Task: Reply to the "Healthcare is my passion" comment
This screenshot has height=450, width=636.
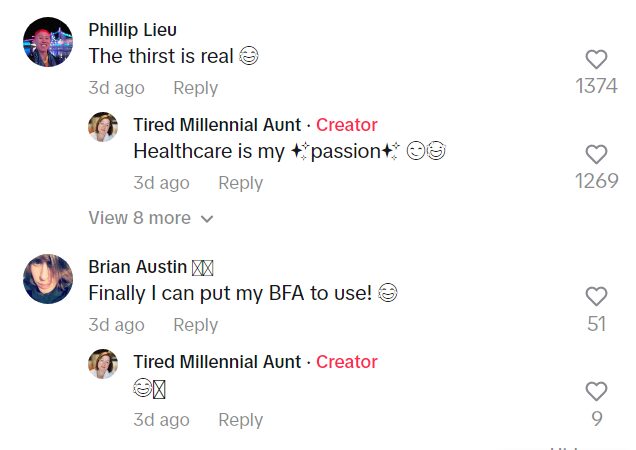Action: click(240, 183)
